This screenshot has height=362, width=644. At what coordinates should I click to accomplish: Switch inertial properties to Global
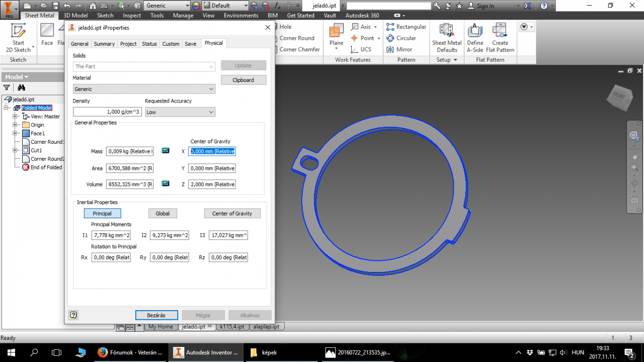[x=163, y=214]
